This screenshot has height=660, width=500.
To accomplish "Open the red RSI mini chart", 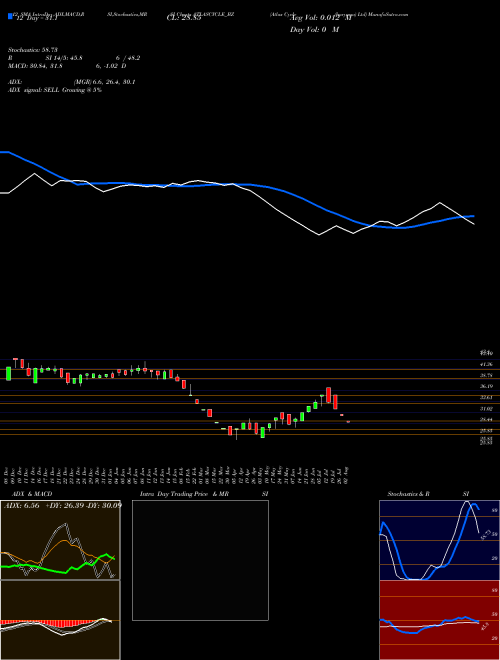I will tap(439, 620).
